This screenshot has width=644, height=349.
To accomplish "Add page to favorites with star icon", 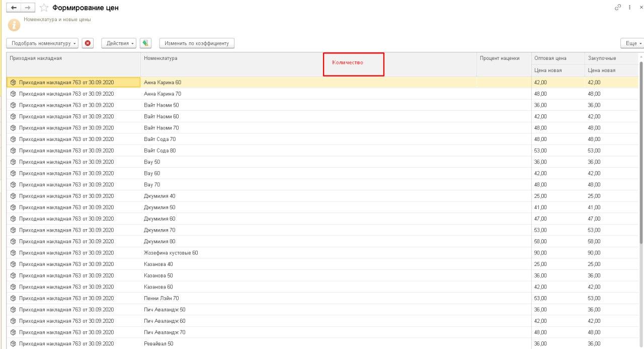I will [44, 8].
